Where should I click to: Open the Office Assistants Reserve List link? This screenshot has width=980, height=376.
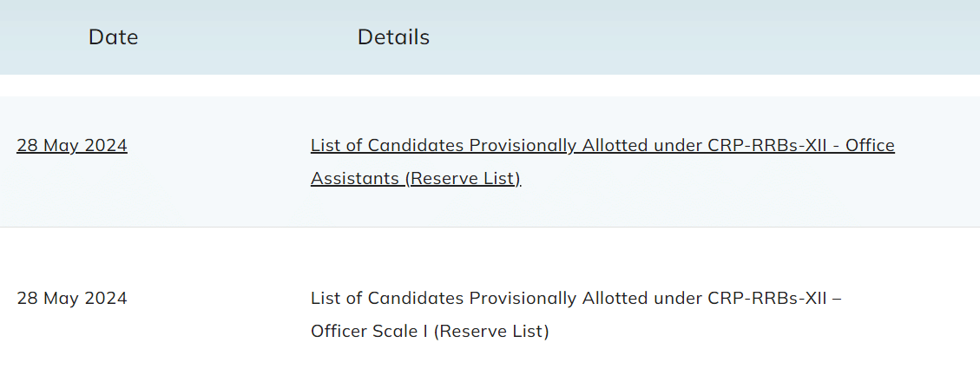pyautogui.click(x=602, y=162)
